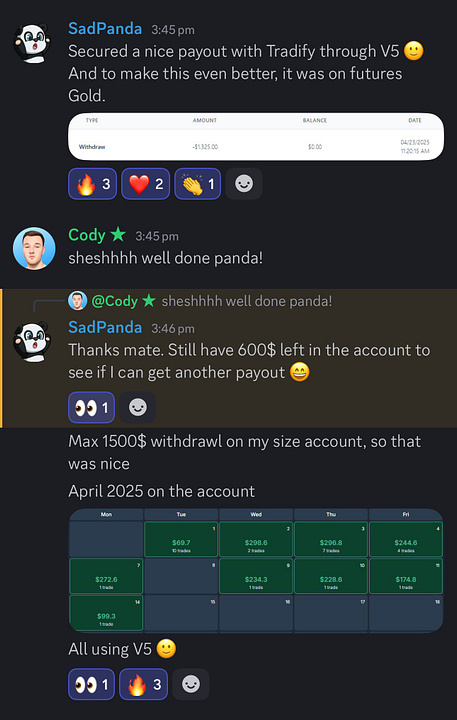Toggle eyes reaction under All using V5

coord(91,685)
